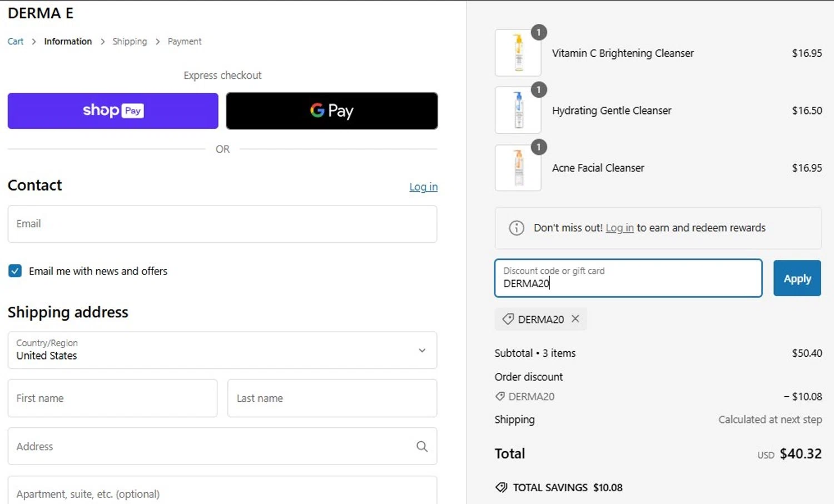Open Hydrating Gentle Cleanser thumbnail
834x504 pixels.
click(518, 110)
